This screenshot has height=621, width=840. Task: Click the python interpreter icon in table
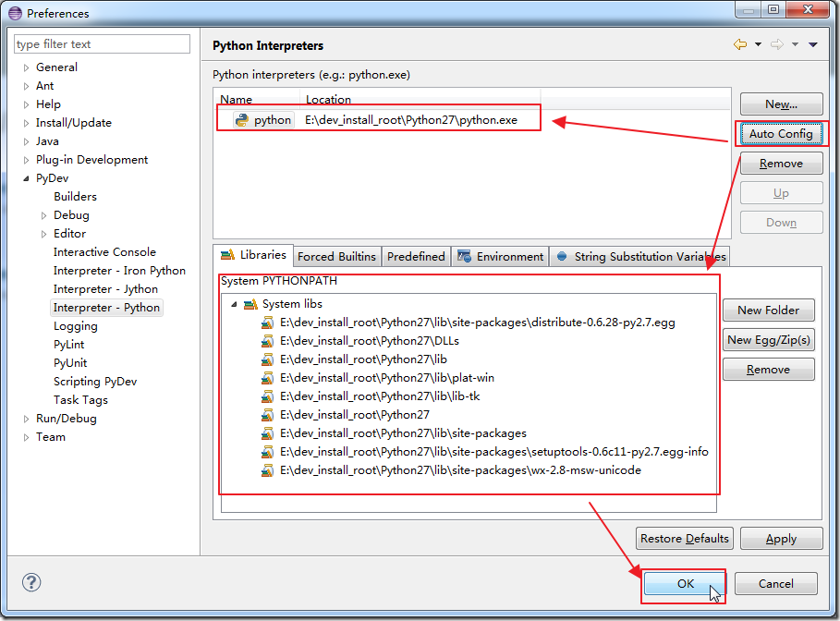click(x=242, y=120)
